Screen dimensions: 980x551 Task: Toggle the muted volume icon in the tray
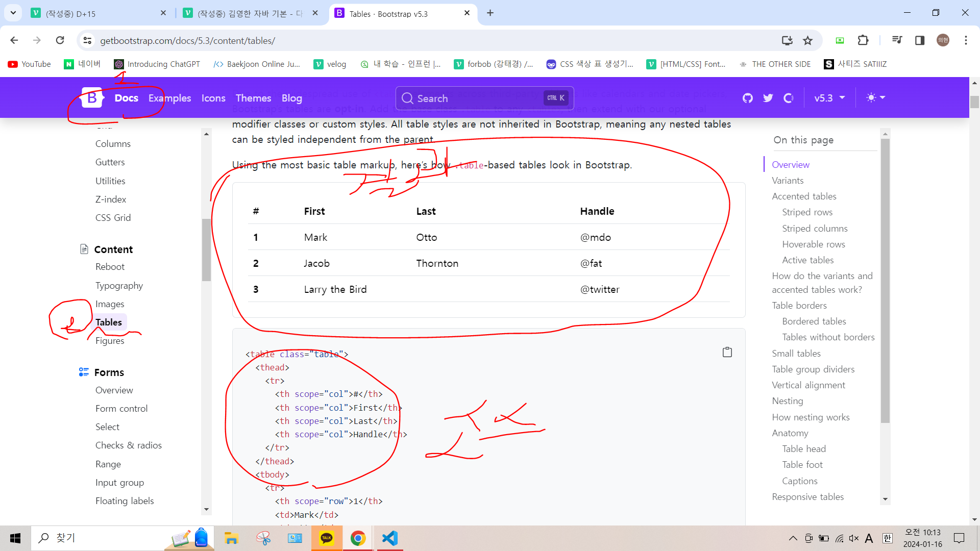[x=854, y=538]
